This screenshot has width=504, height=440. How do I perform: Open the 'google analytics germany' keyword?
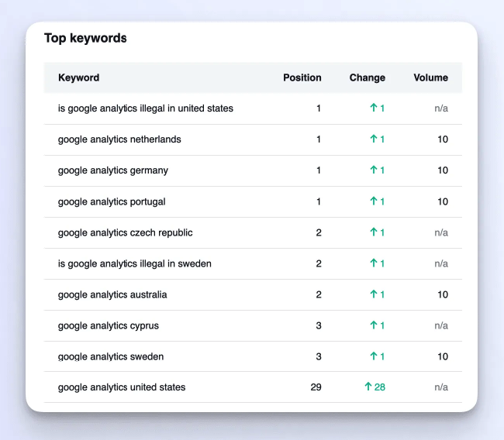[x=112, y=170]
